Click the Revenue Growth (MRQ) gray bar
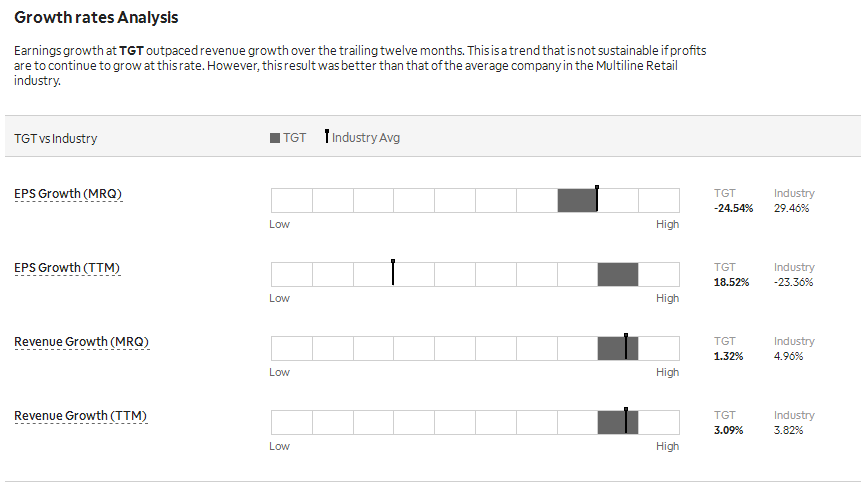This screenshot has width=861, height=482. (x=618, y=349)
